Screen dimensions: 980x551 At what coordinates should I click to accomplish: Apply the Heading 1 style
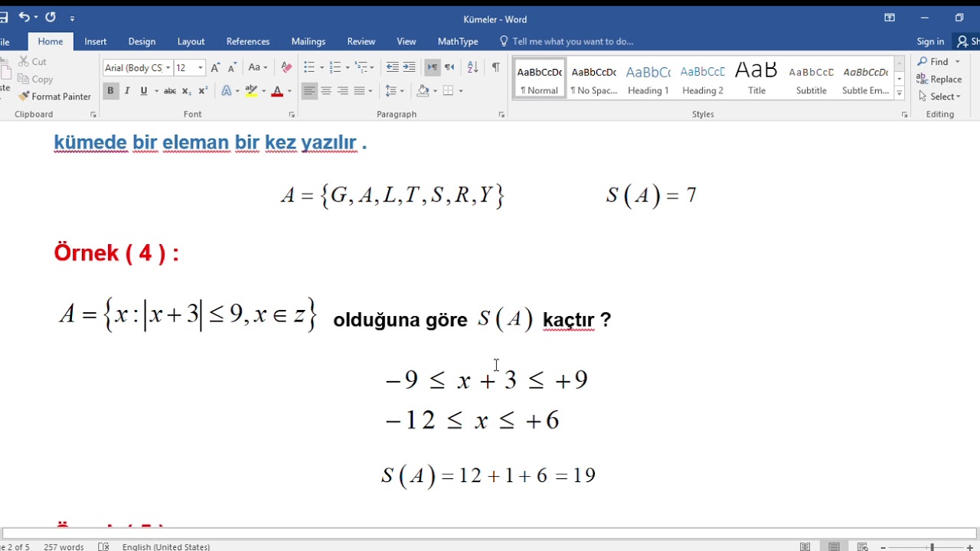(648, 78)
